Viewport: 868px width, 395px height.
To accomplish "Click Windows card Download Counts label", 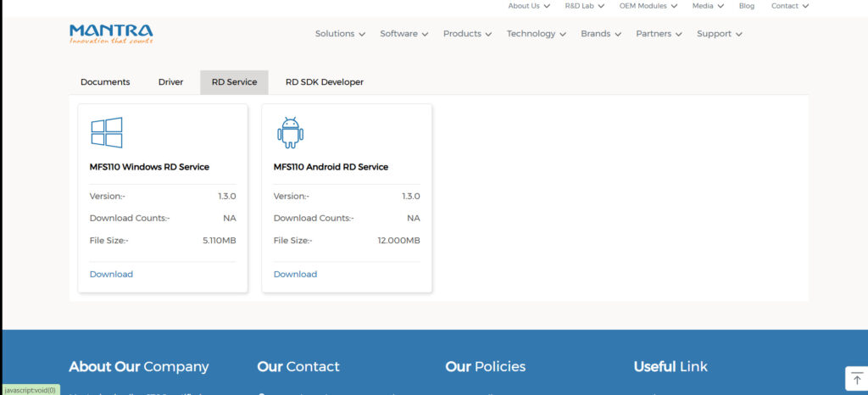I will [130, 219].
